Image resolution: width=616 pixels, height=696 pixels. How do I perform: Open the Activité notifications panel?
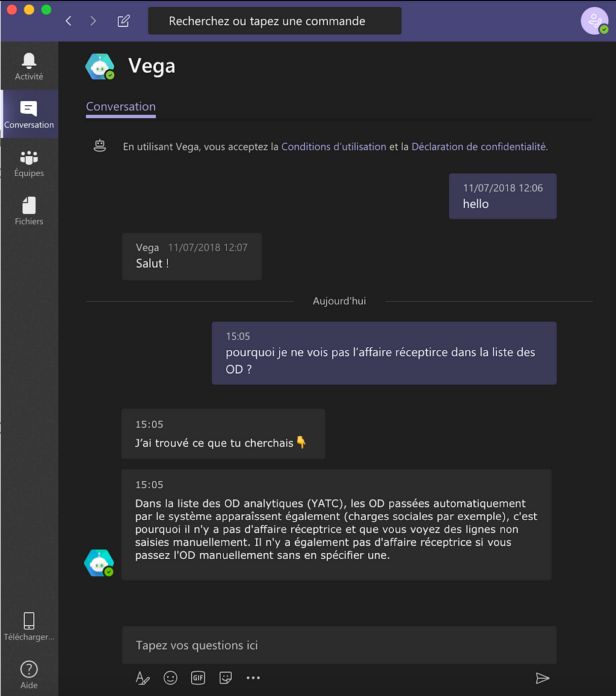(29, 66)
